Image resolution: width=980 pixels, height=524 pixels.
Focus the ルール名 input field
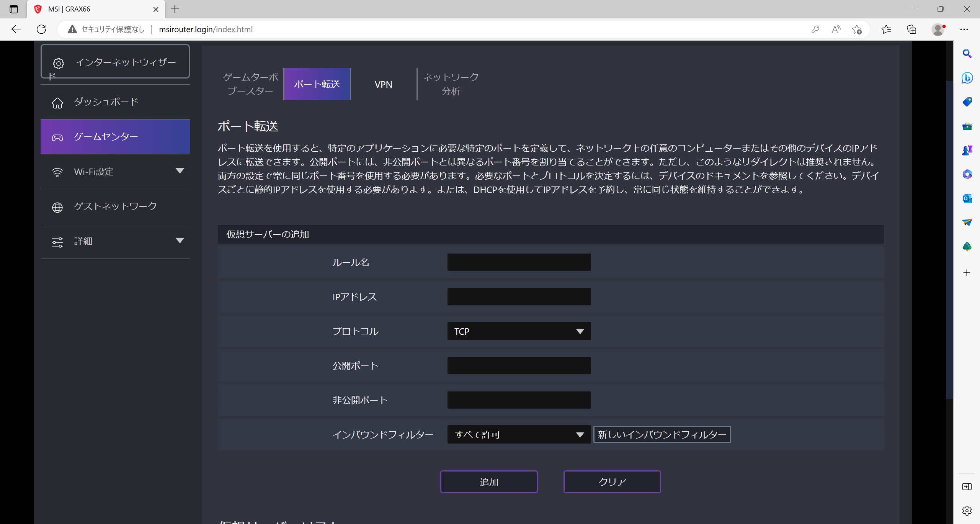(519, 262)
